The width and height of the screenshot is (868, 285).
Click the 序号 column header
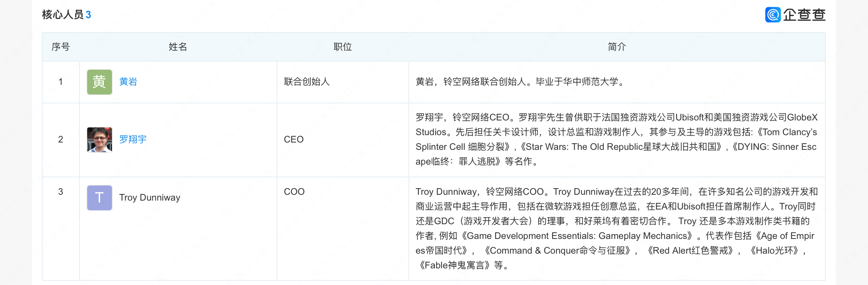[x=61, y=47]
